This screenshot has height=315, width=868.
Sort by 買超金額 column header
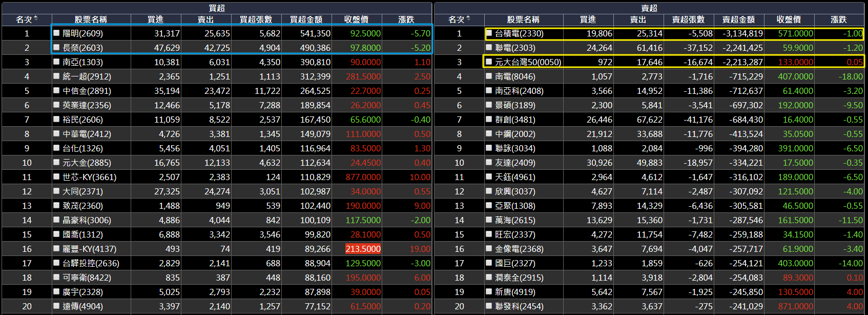(x=306, y=19)
